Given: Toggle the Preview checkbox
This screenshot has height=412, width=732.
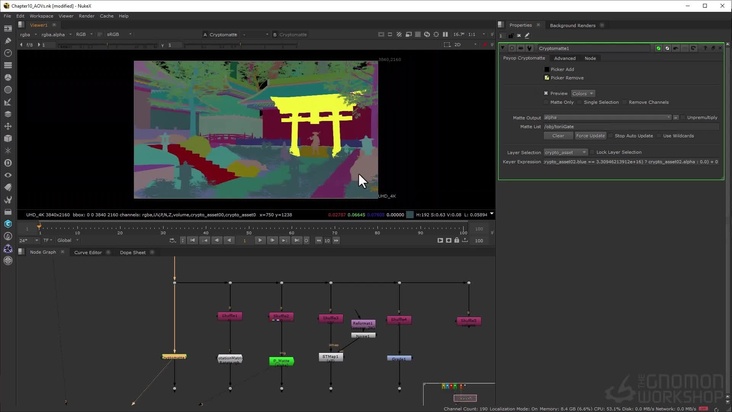Looking at the screenshot, I should [x=546, y=93].
